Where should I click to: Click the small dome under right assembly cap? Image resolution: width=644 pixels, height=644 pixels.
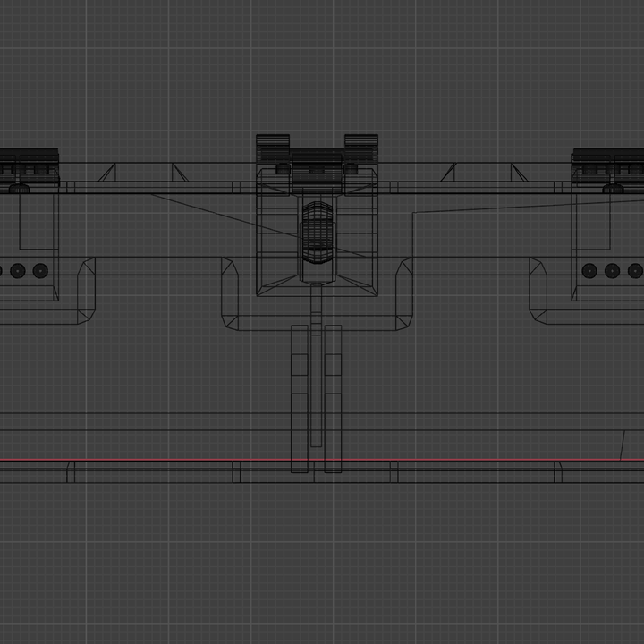coord(613,189)
